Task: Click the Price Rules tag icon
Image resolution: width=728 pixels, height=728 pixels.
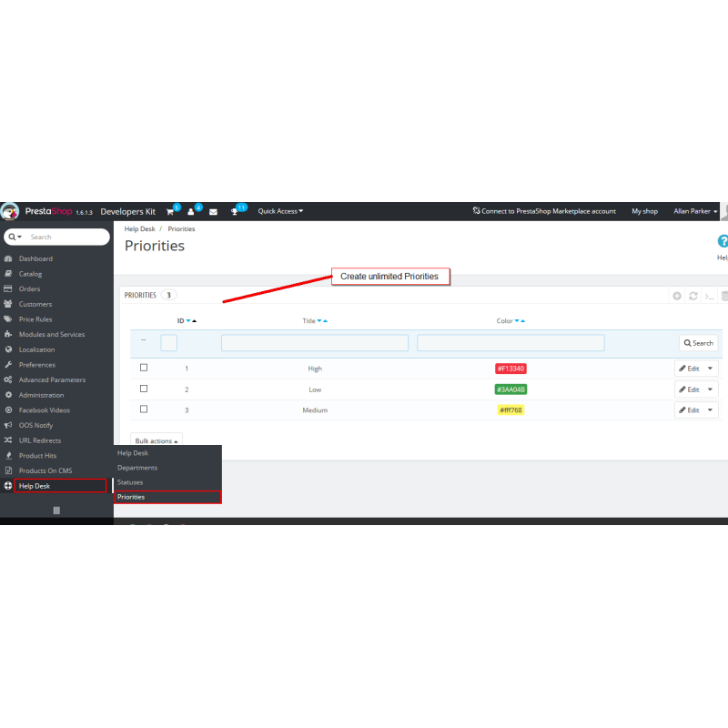Action: pyautogui.click(x=8, y=319)
